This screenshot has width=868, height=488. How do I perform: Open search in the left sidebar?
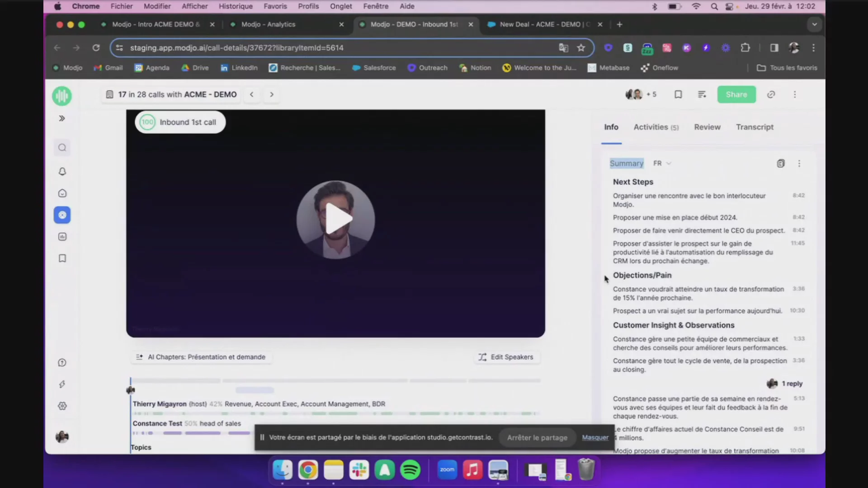(62, 148)
